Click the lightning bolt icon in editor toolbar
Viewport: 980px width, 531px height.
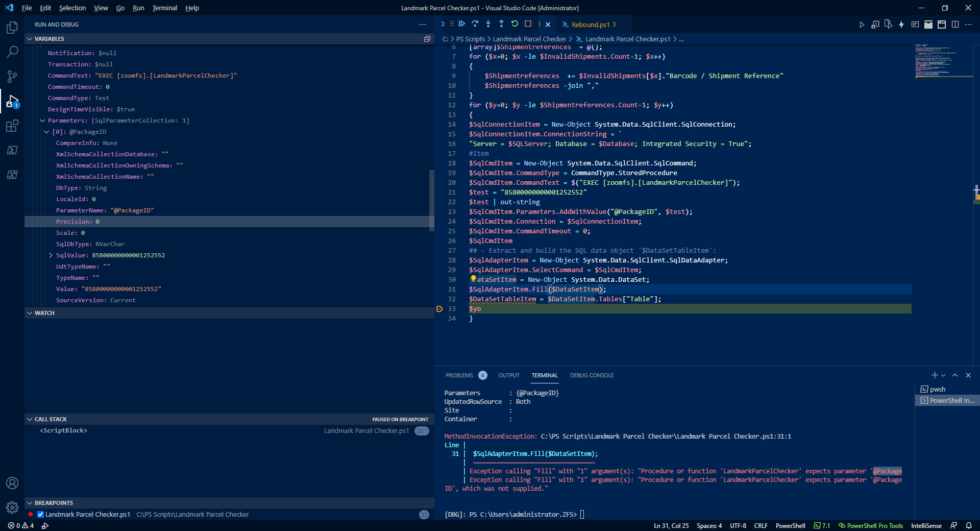902,25
